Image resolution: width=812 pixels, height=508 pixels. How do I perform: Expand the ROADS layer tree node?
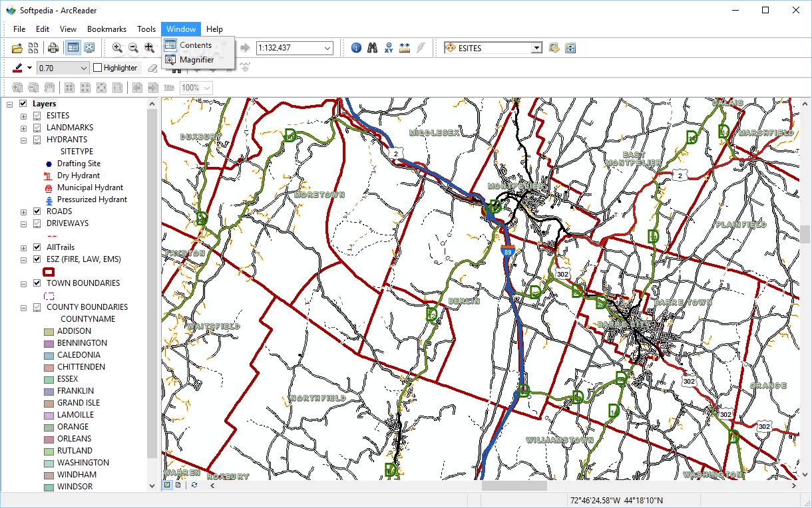24,211
